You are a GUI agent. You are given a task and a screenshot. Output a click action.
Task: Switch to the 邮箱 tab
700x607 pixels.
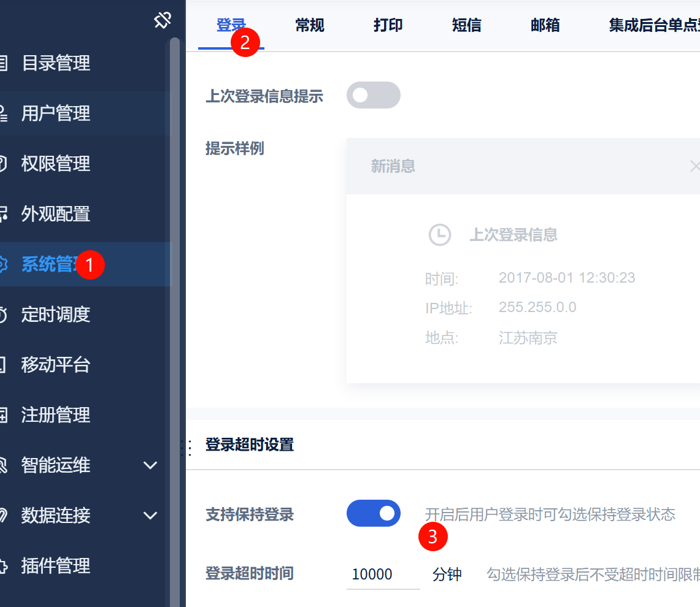(x=545, y=25)
